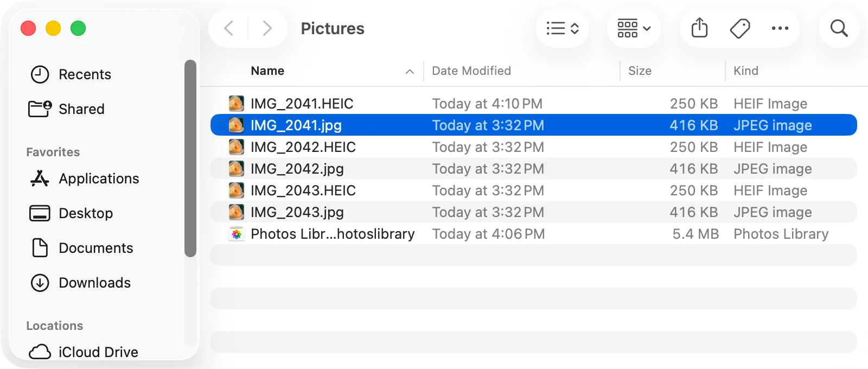Click the IMG_2042.jpg thumbnail icon
The width and height of the screenshot is (868, 369).
click(x=236, y=168)
